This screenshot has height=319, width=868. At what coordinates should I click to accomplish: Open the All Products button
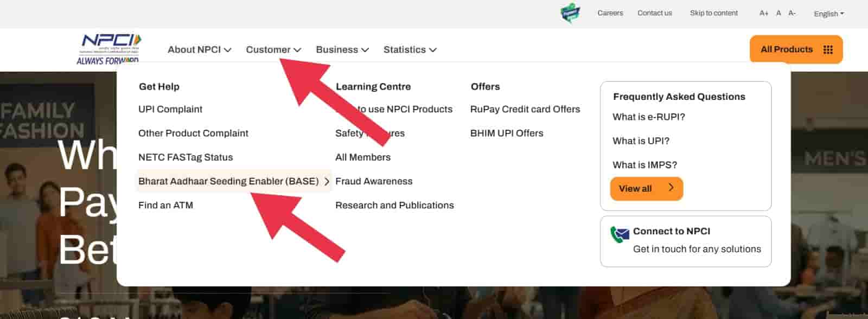(x=796, y=49)
